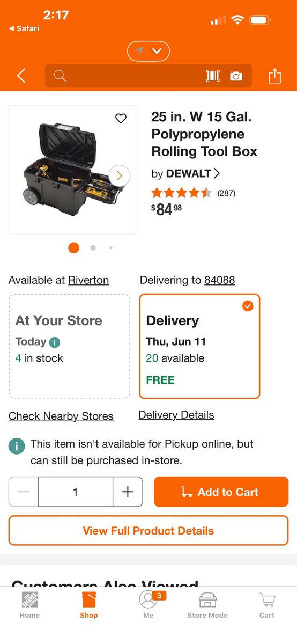Tap the info icon next to Today
The height and width of the screenshot is (644, 297).
click(x=55, y=342)
